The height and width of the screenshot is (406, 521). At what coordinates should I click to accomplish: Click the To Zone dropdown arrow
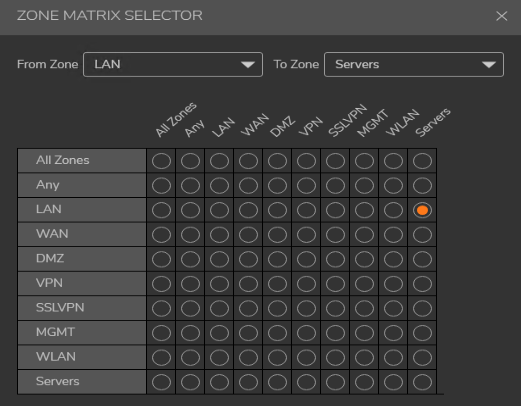pyautogui.click(x=489, y=65)
